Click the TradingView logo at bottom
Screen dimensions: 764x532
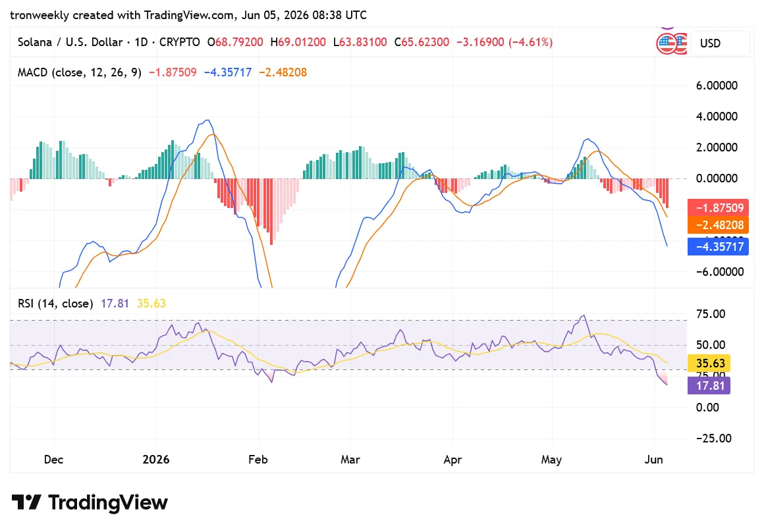point(90,502)
